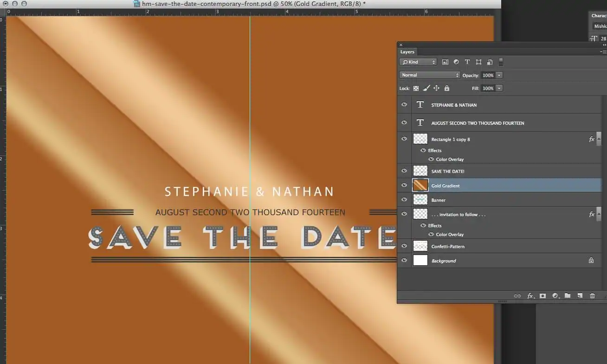Viewport: 607px width, 364px height.
Task: Click the Mishka font family field
Action: point(600,26)
